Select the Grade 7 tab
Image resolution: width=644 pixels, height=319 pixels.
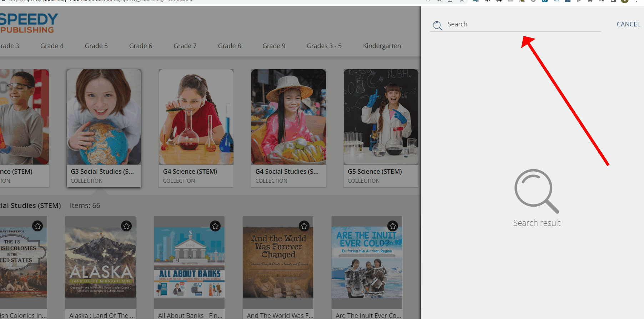point(185,46)
